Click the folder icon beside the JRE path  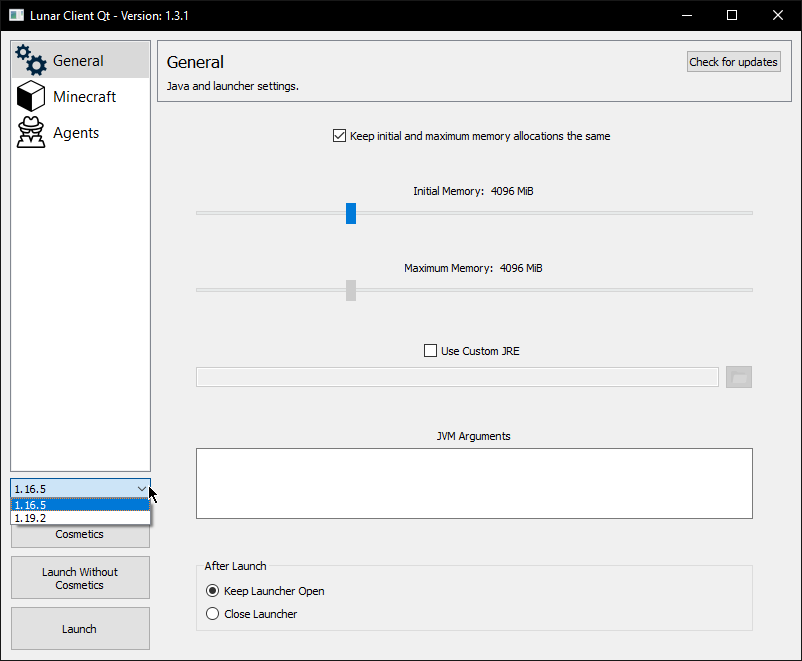coord(738,377)
